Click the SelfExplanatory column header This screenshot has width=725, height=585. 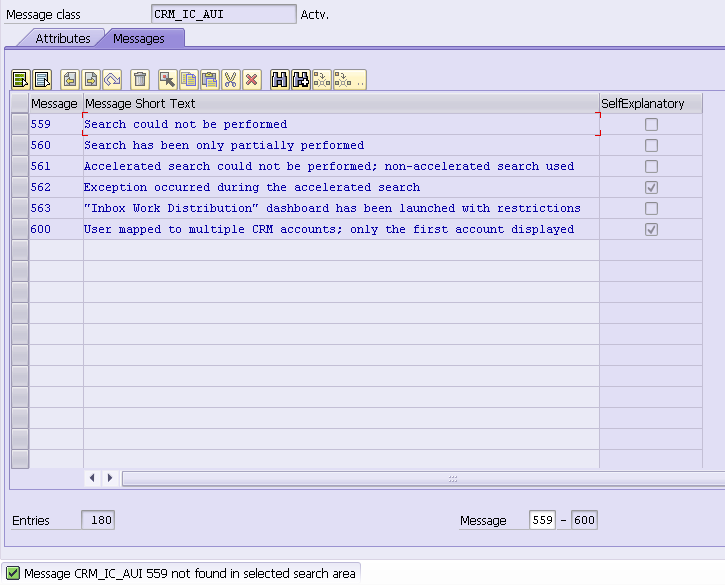[x=651, y=103]
